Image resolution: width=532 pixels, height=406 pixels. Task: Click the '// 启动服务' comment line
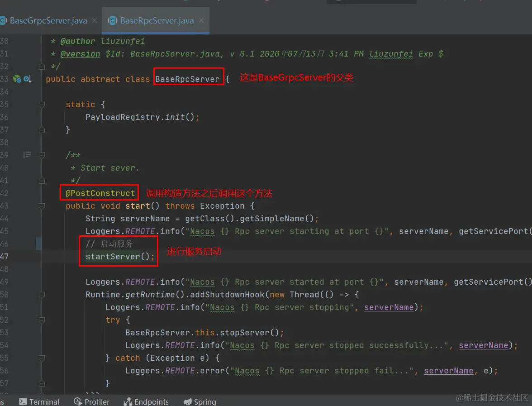109,244
